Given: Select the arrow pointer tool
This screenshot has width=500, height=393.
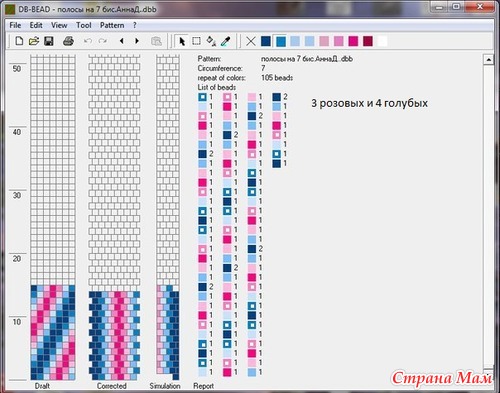Looking at the screenshot, I should (182, 41).
